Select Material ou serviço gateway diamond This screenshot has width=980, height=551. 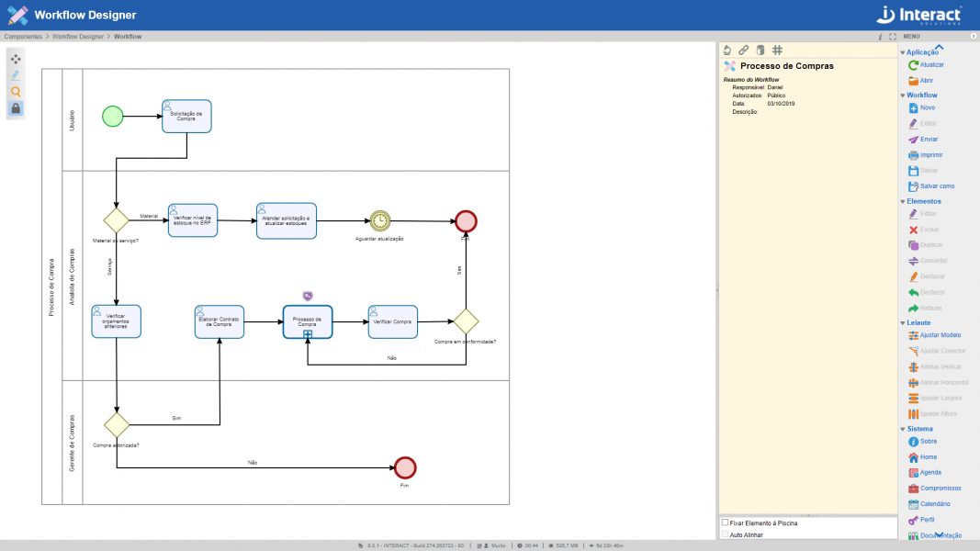click(117, 219)
